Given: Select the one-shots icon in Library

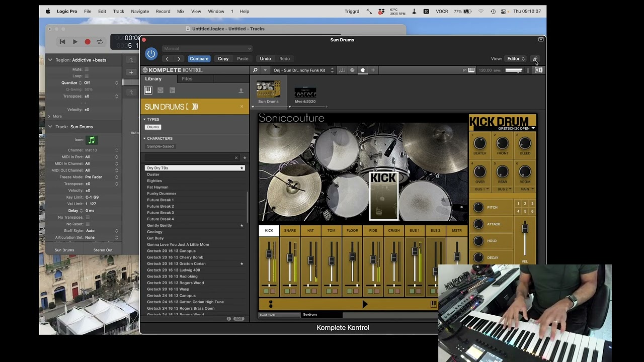Looking at the screenshot, I should point(172,90).
